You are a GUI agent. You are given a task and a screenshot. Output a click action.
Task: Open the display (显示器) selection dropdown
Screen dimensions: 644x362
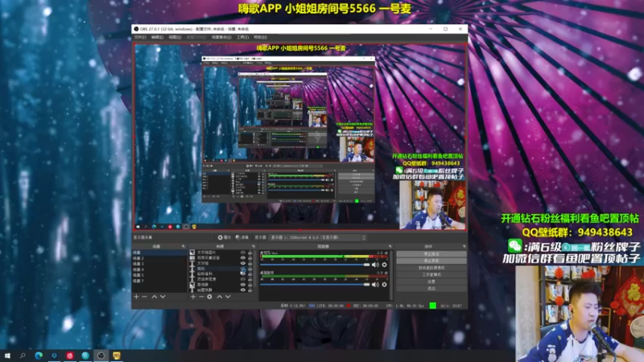[x=317, y=237]
